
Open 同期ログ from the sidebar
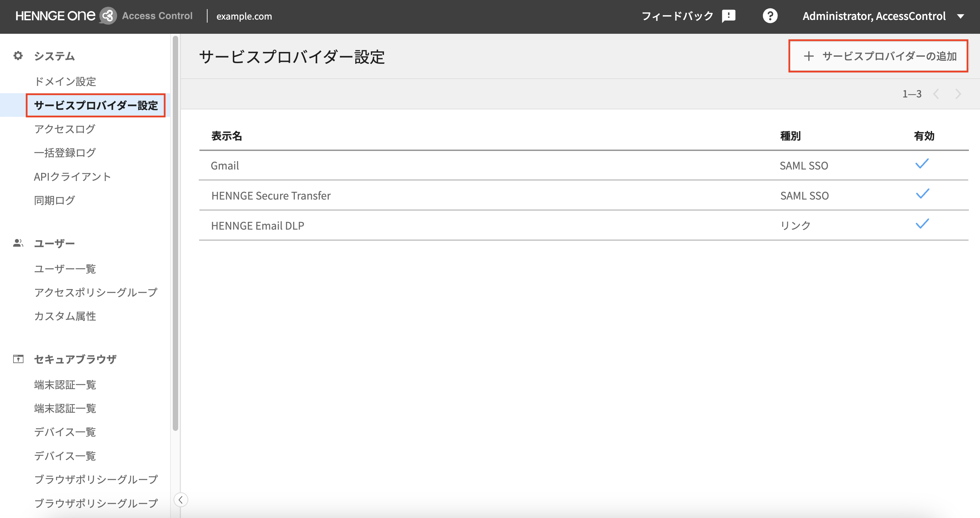tap(54, 200)
